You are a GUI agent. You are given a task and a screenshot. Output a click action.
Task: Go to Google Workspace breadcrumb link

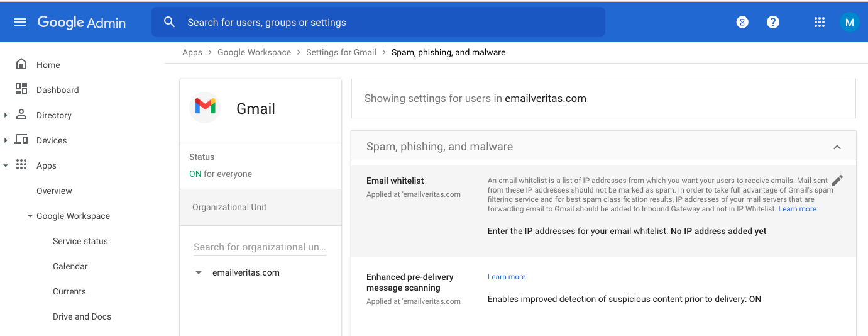[255, 52]
